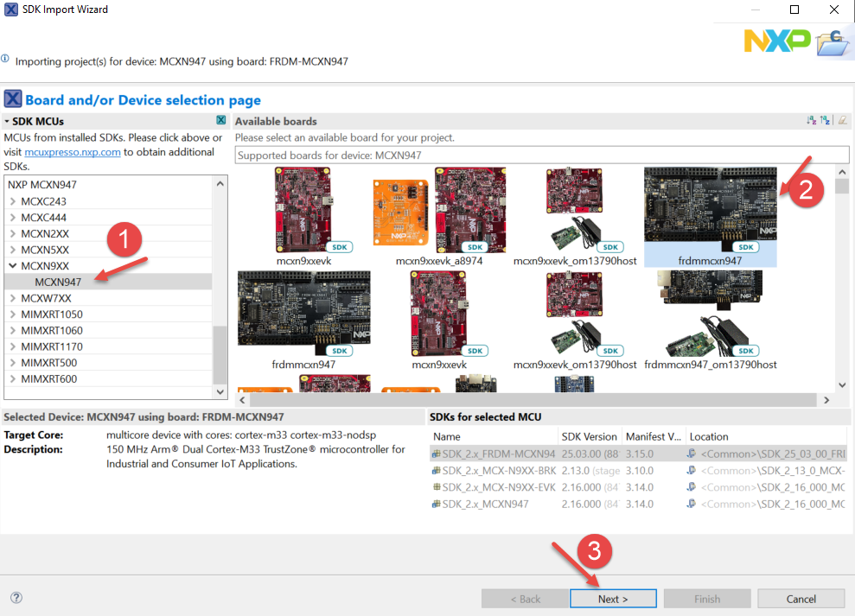Clear the boards filter using eraser icon

pyautogui.click(x=842, y=121)
